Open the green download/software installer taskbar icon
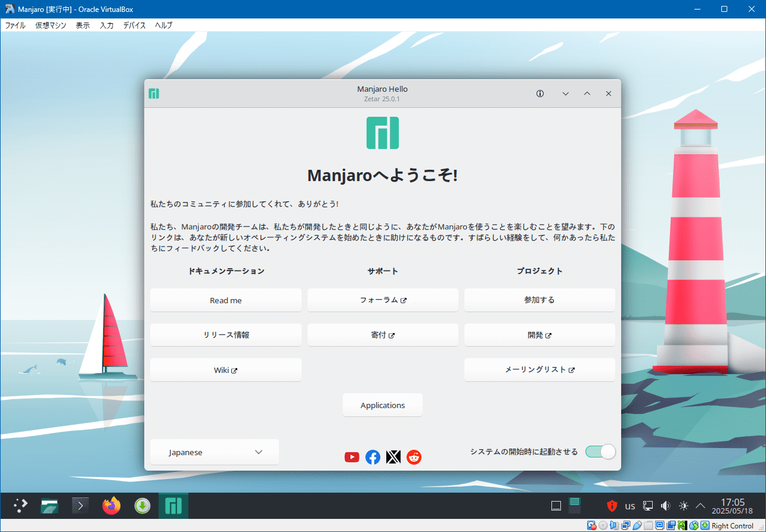Image resolution: width=766 pixels, height=532 pixels. (142, 506)
